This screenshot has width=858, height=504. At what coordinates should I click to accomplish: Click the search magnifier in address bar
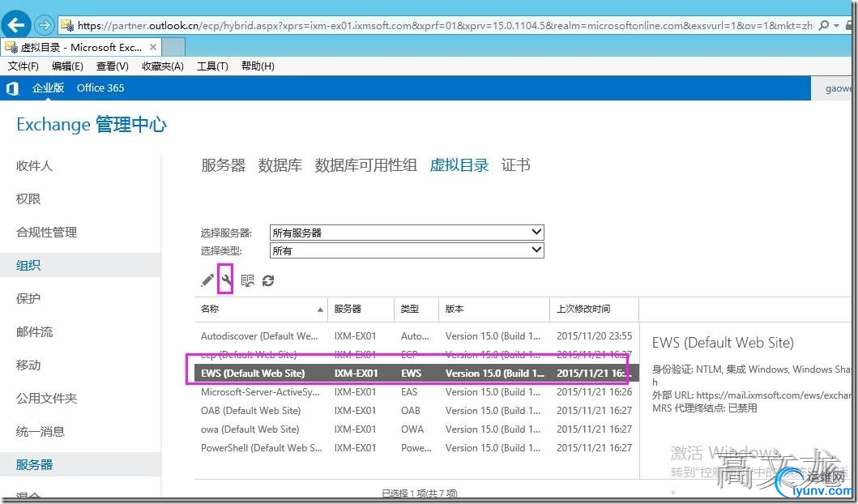click(823, 25)
